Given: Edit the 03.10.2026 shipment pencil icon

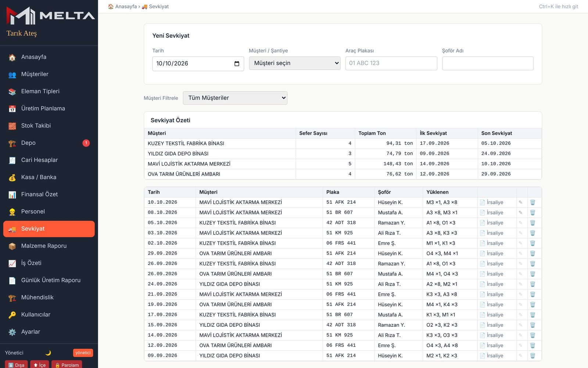Looking at the screenshot, I should click(520, 233).
